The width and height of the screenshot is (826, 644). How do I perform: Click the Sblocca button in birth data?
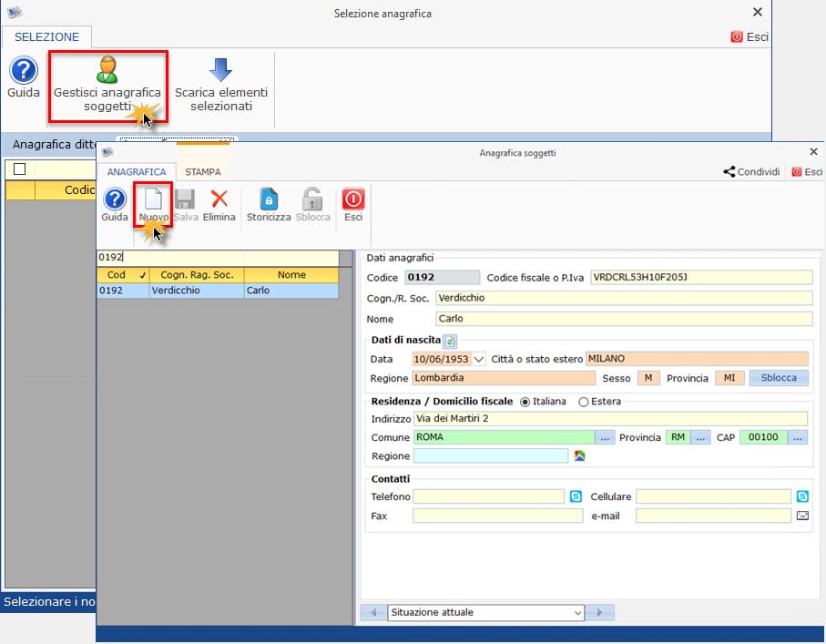pos(779,378)
